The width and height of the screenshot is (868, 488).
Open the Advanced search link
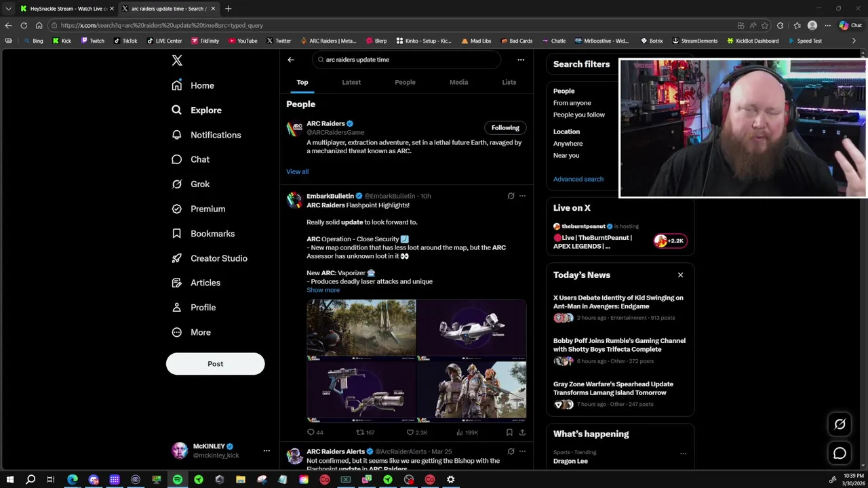[578, 179]
